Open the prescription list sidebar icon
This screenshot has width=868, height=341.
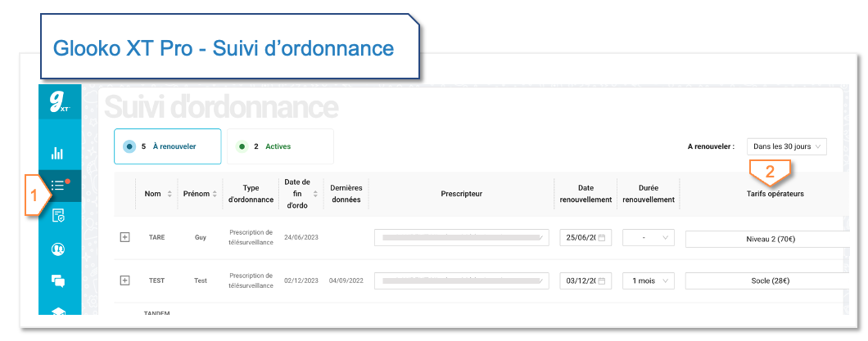[x=59, y=185]
